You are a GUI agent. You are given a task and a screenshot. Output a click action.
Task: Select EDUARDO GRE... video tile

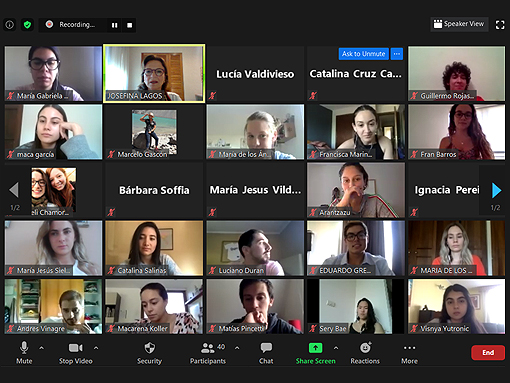356,248
